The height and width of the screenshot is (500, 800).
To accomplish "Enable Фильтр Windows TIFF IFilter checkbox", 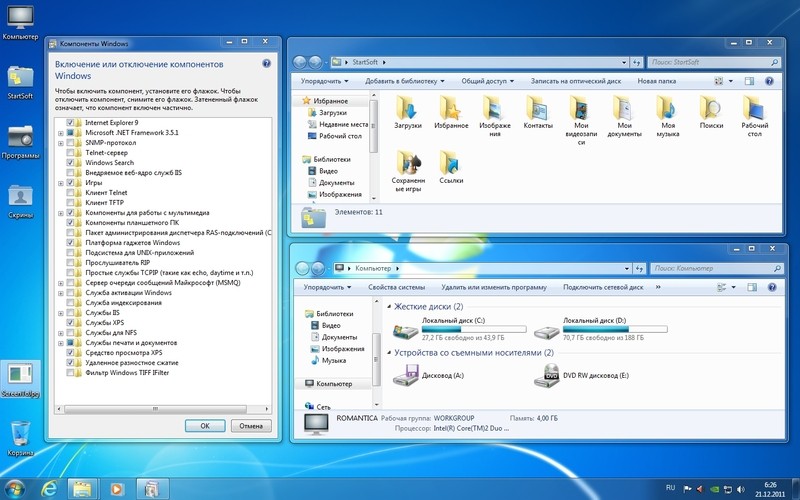I will click(70, 373).
